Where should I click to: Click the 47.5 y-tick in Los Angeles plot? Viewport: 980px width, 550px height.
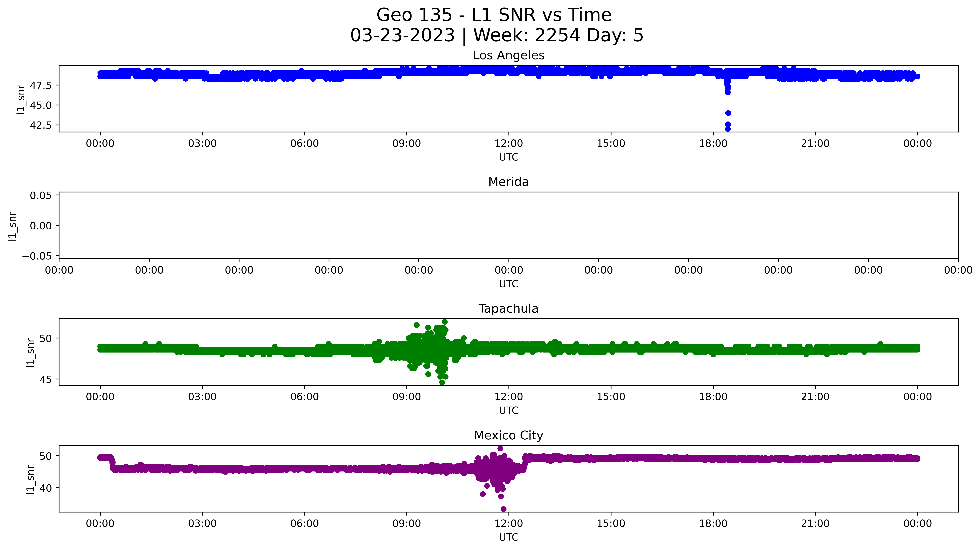(41, 86)
